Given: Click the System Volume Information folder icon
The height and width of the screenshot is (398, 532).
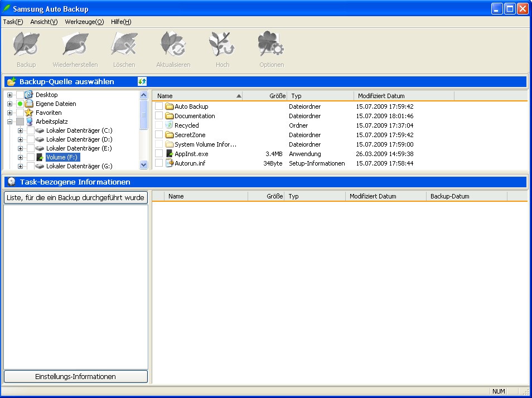Looking at the screenshot, I should [x=170, y=144].
